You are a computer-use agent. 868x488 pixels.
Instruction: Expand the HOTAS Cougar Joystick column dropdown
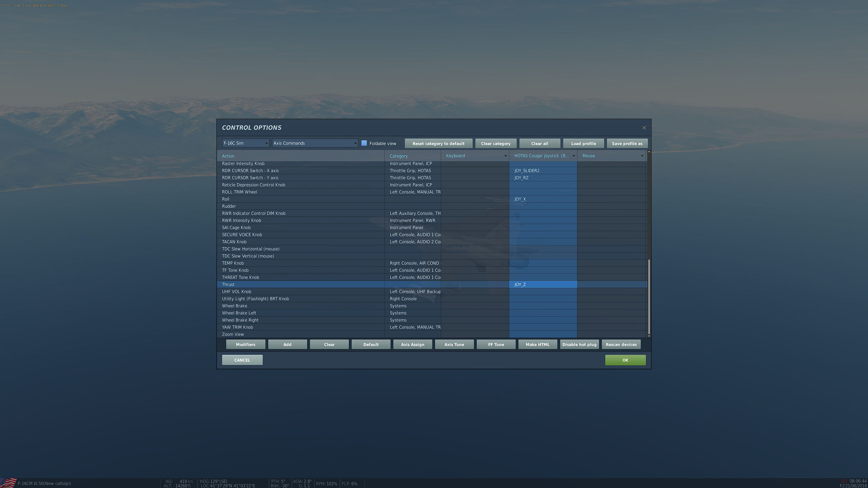pos(573,156)
